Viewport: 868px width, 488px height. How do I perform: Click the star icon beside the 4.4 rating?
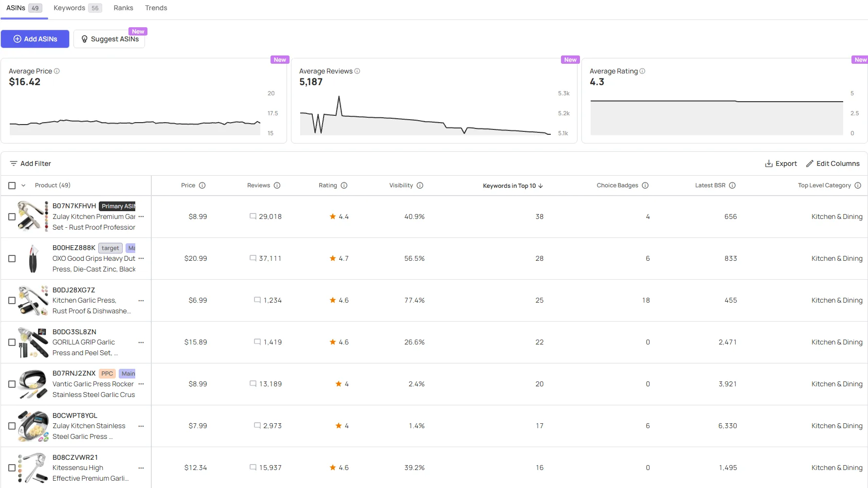coord(333,217)
